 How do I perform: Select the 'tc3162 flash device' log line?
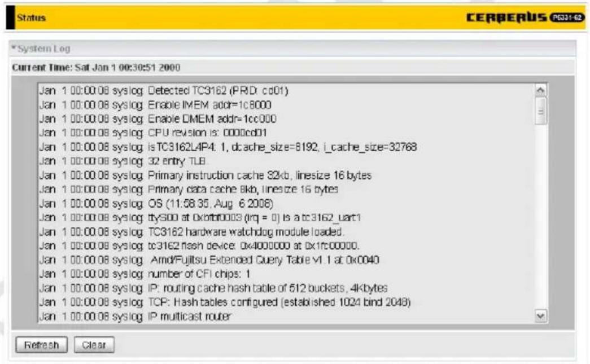(199, 245)
